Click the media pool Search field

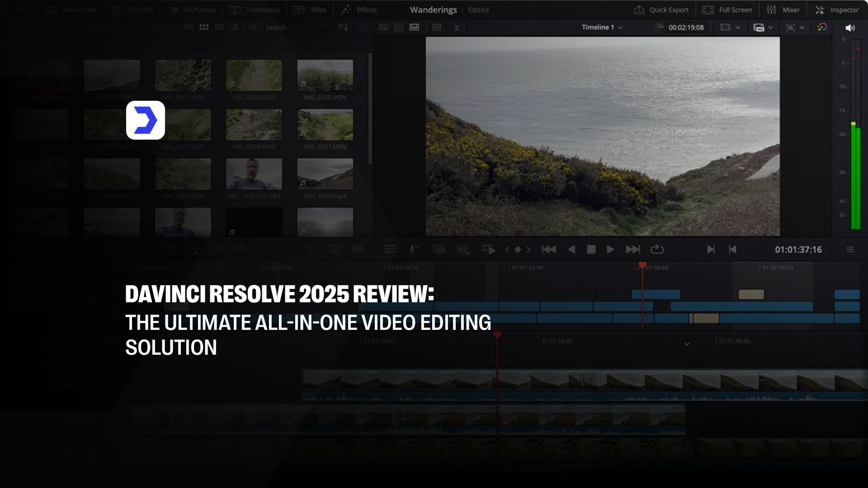(x=298, y=28)
